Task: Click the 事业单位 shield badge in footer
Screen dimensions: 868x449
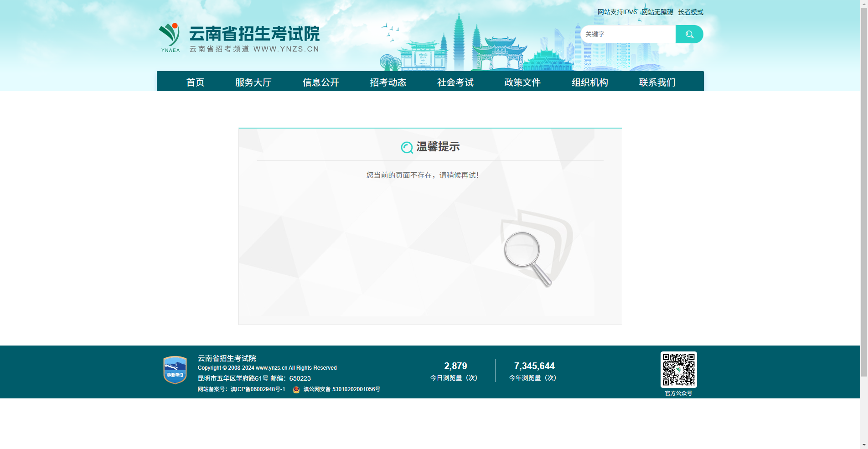Action: tap(175, 371)
